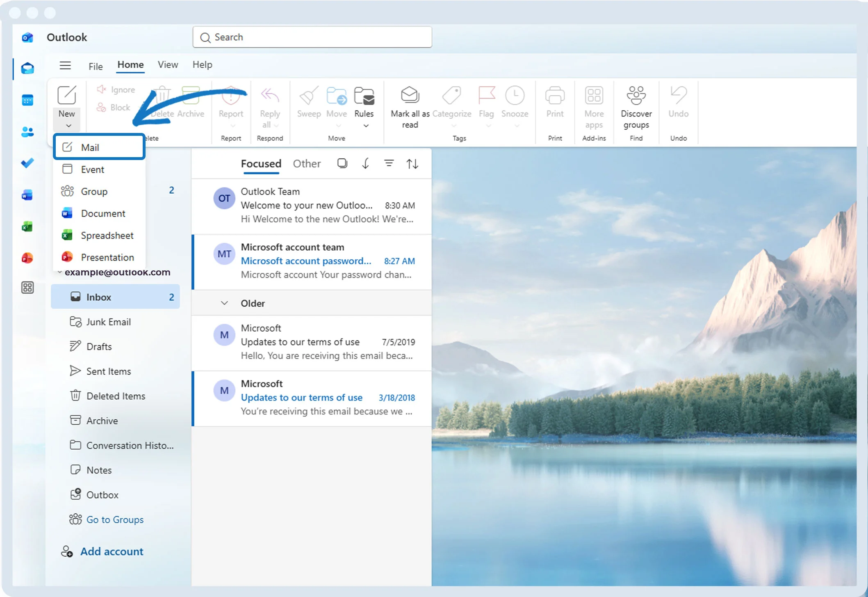Image resolution: width=868 pixels, height=597 pixels.
Task: Click the Sweep ribbon icon
Action: pos(309,96)
